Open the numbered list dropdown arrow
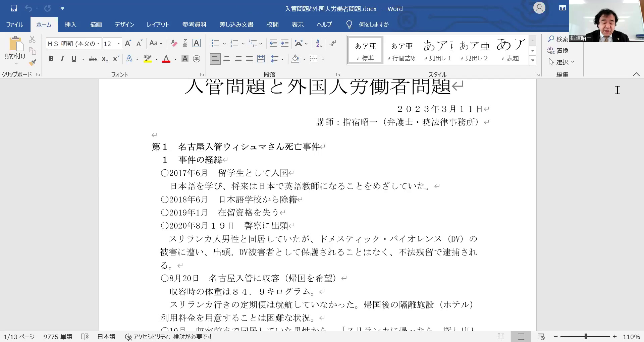 pos(243,44)
